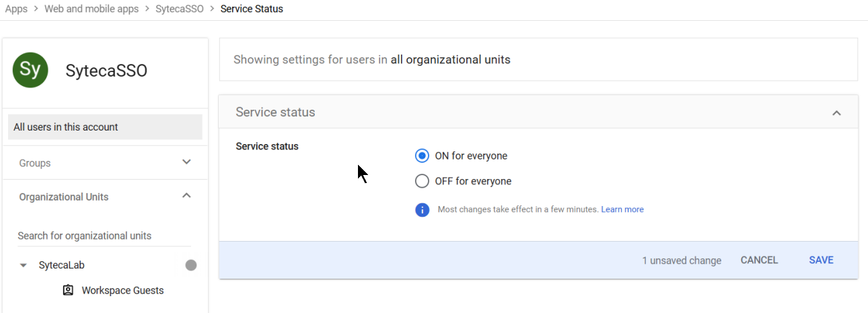
Task: Collapse the Organizational Units section chevron
Action: (x=187, y=196)
